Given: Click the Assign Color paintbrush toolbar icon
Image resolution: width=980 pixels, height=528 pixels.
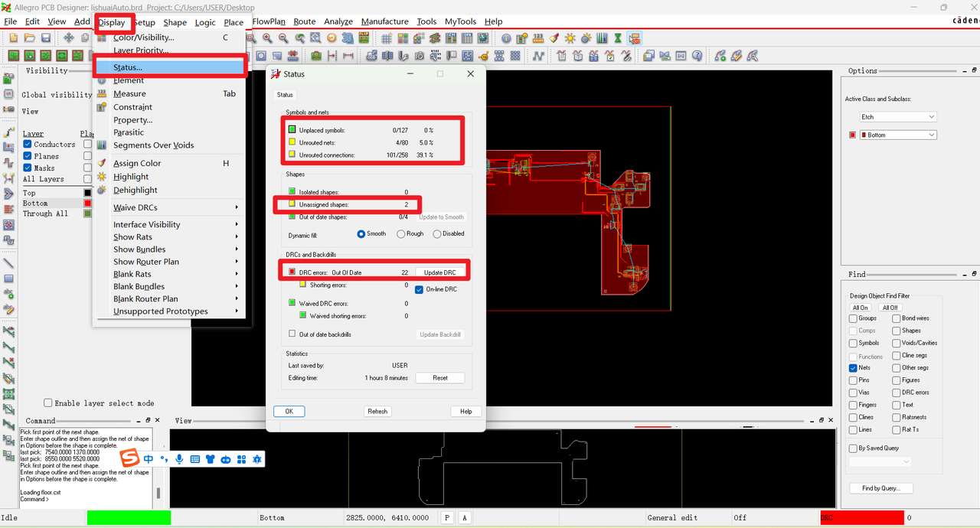Looking at the screenshot, I should point(554,37).
